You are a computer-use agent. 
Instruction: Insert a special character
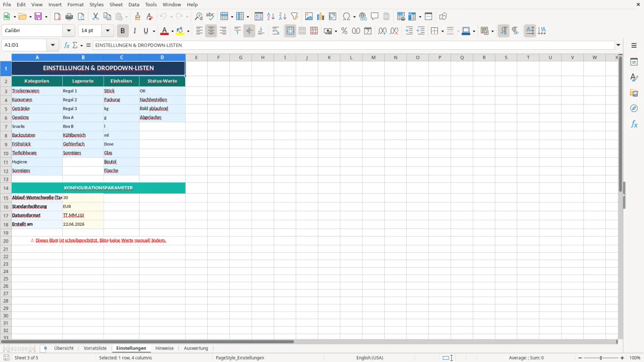[x=346, y=17]
